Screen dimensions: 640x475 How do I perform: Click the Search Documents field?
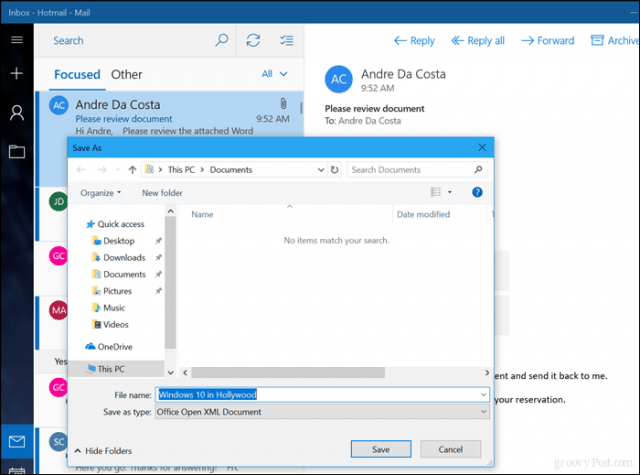tap(417, 169)
